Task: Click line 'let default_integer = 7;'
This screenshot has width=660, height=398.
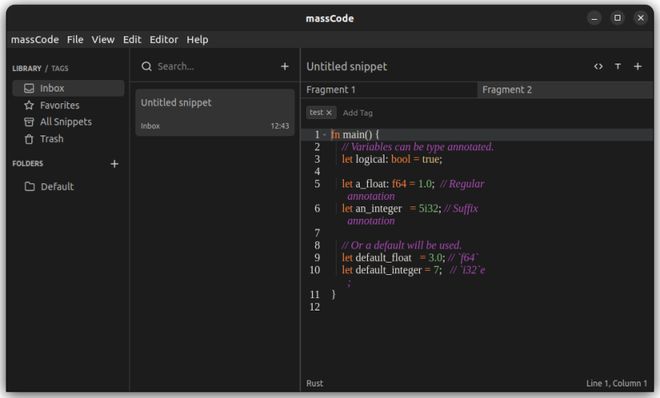Action: pos(392,270)
